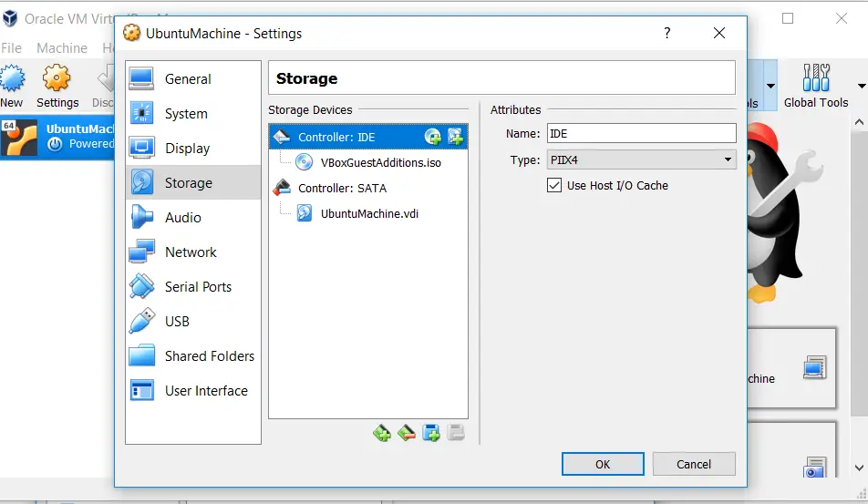Maximize the VirtualBox Manager window
This screenshot has height=504, width=868.
coord(788,18)
